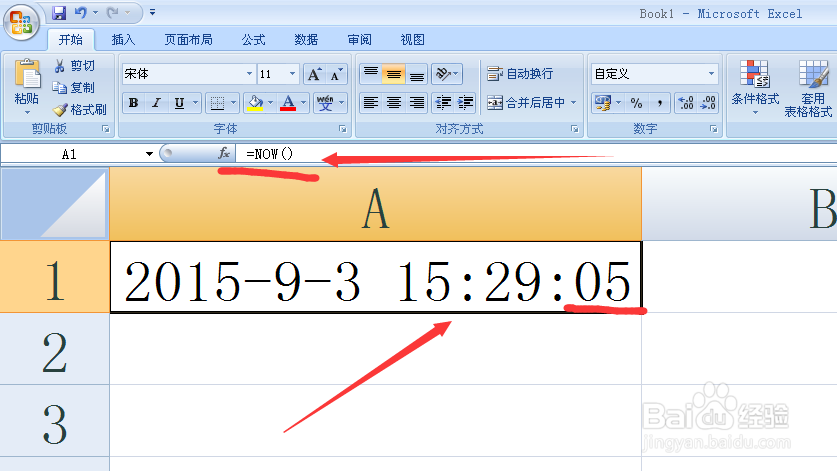Undo the last action
Image resolution: width=837 pixels, height=471 pixels.
(x=81, y=12)
